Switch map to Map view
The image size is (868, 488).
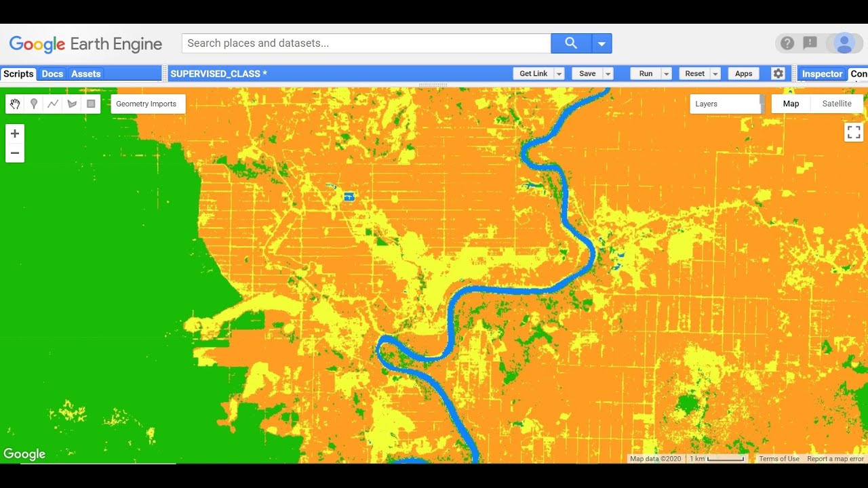(791, 104)
